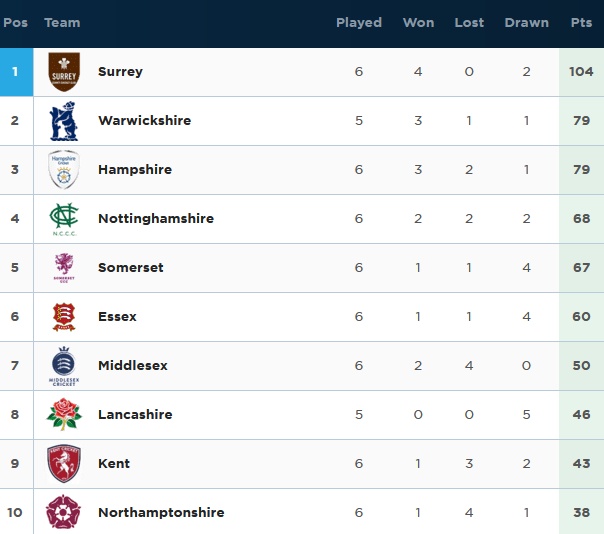
Task: Click the Warwickshire bear logo
Action: pos(64,121)
